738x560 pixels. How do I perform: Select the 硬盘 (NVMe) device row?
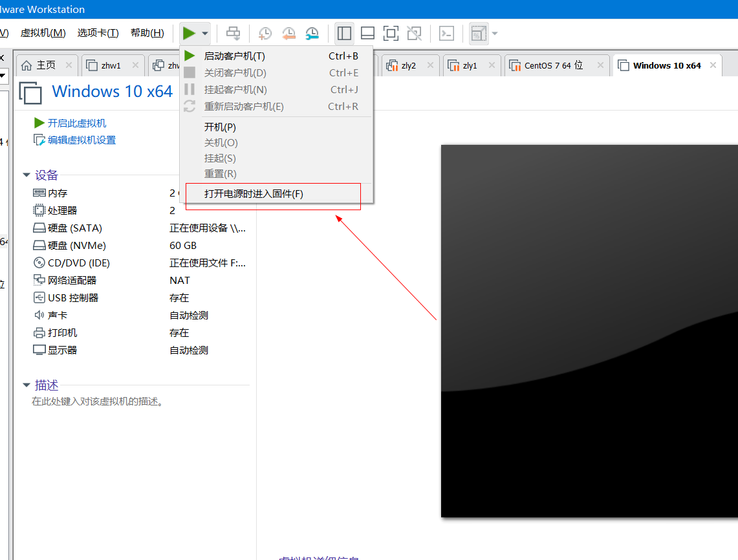click(x=141, y=245)
